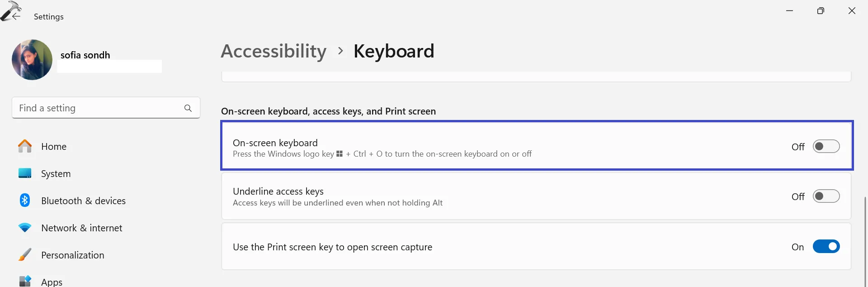This screenshot has width=868, height=287.
Task: Click the vertical scrollbar on the right
Action: [865, 240]
